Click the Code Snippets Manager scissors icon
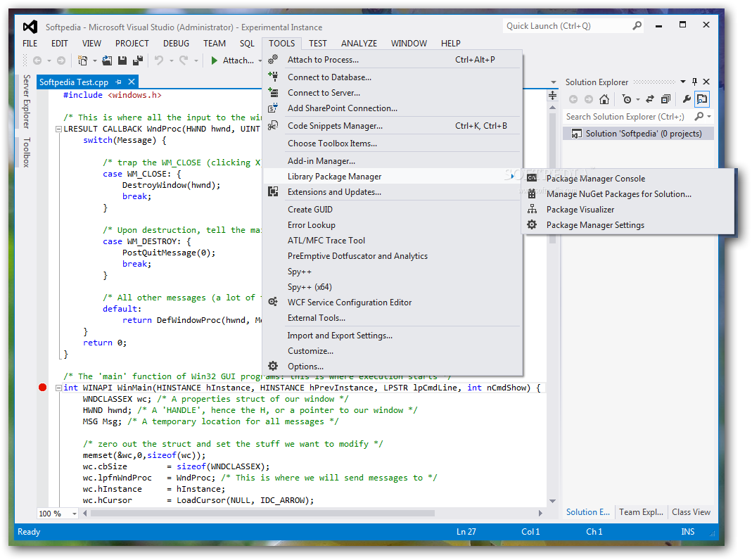This screenshot has height=560, width=752. (x=273, y=126)
